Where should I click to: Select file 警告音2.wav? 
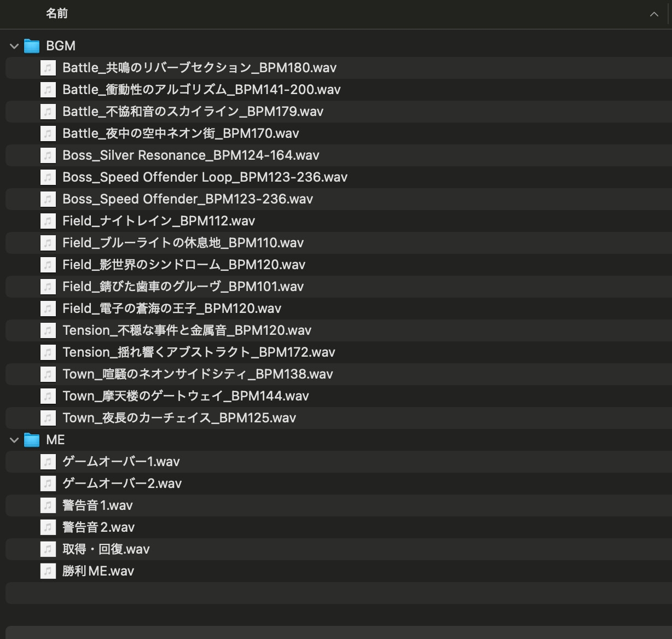tap(99, 527)
